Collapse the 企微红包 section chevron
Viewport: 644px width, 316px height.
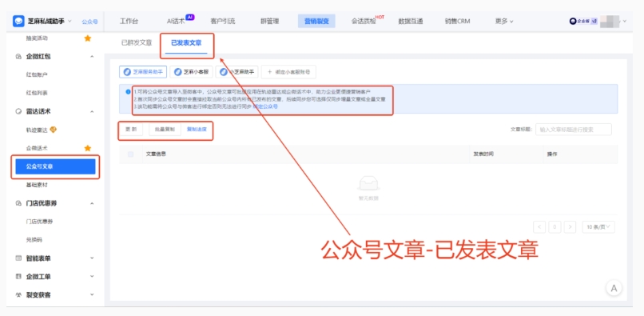click(92, 56)
